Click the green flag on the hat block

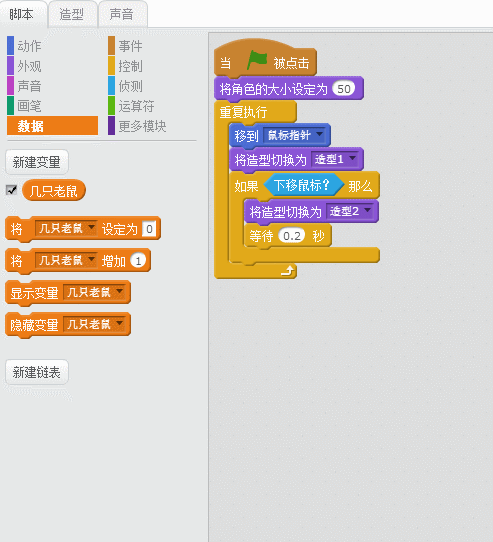click(x=257, y=60)
